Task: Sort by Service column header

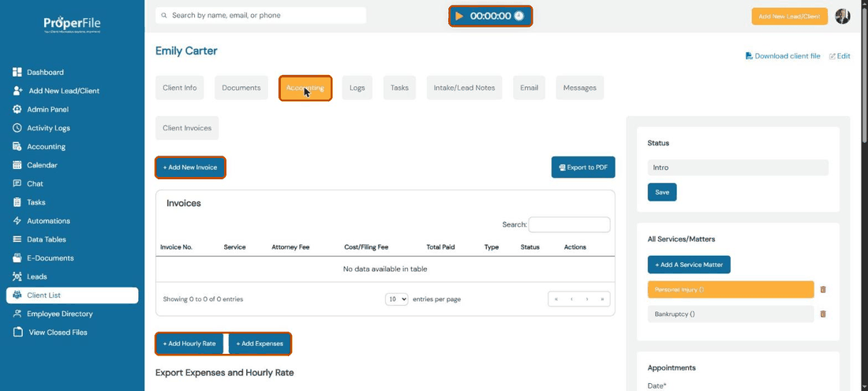Action: 234,247
